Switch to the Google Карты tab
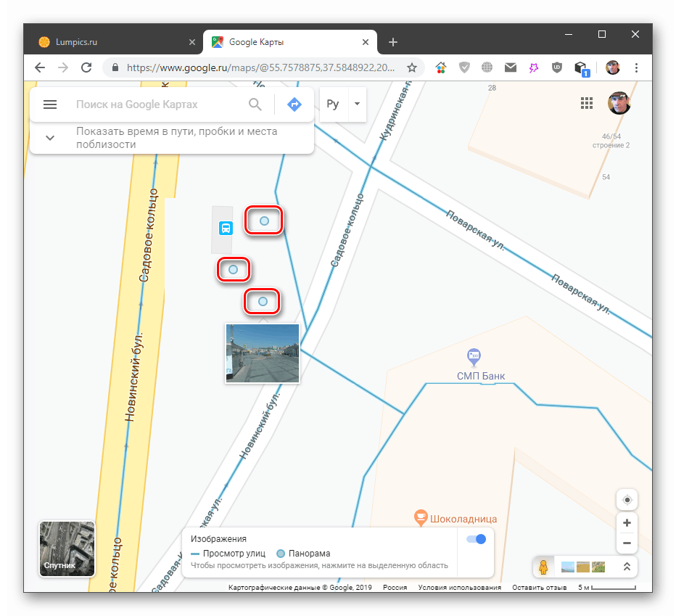The height and width of the screenshot is (616, 676). (283, 42)
